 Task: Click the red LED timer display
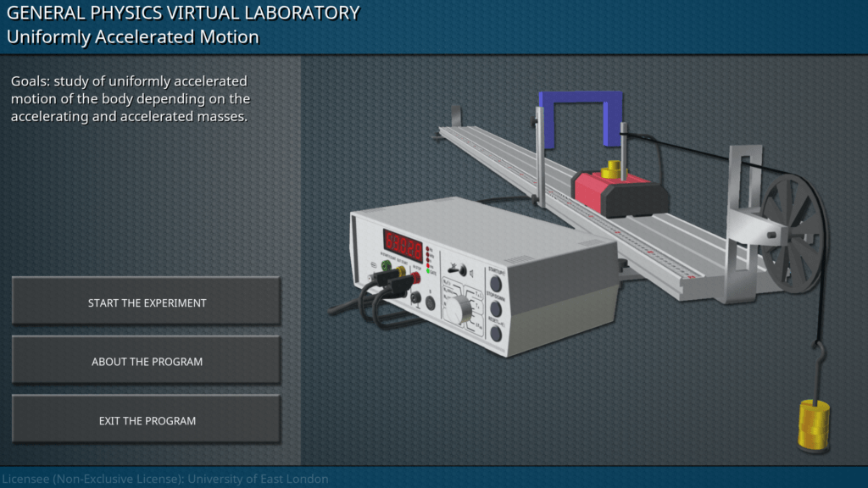(x=403, y=247)
